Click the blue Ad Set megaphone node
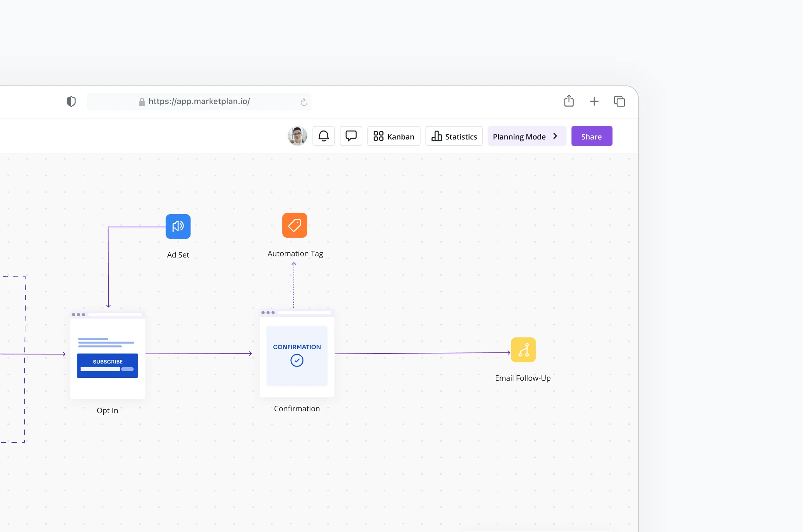Screen dimensions: 803x532 pos(178,226)
